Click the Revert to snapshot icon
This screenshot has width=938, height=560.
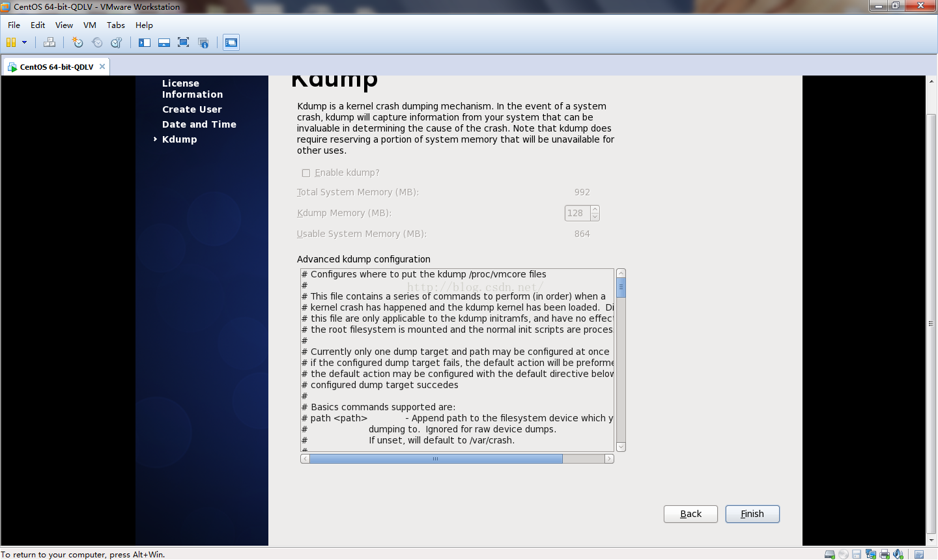pyautogui.click(x=97, y=42)
